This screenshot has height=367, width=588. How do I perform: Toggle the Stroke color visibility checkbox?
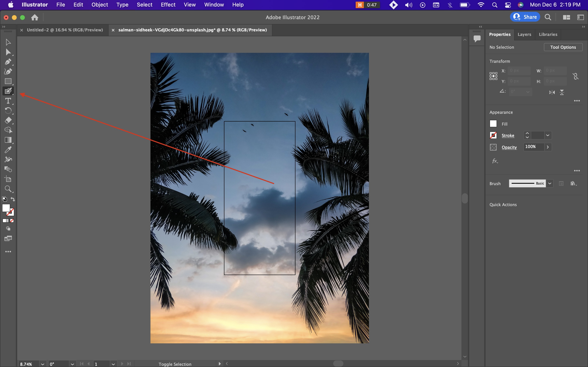pyautogui.click(x=493, y=135)
